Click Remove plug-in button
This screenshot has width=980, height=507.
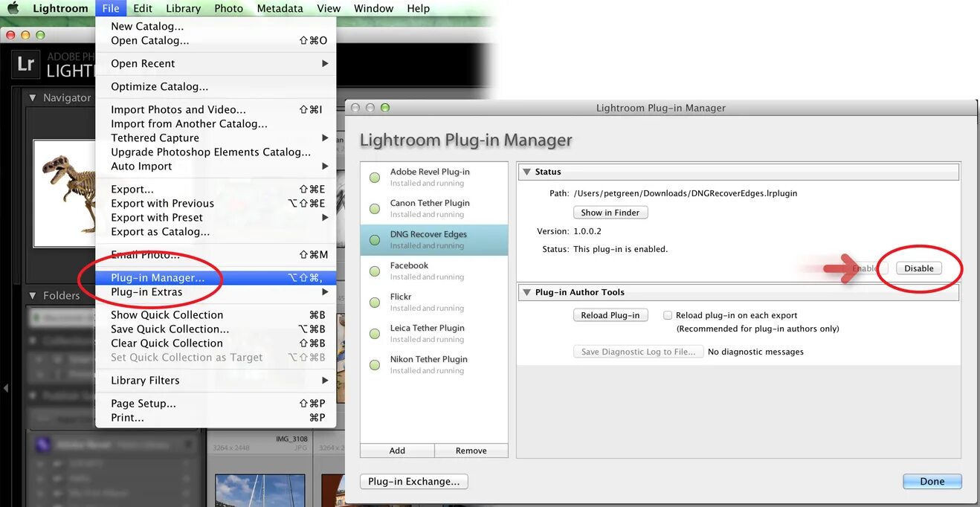point(471,451)
